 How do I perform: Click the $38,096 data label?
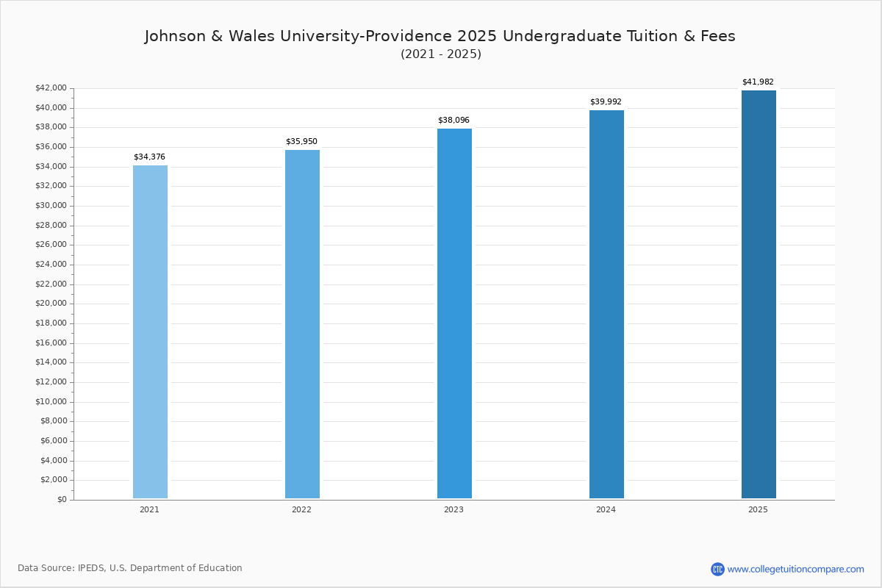click(x=453, y=119)
